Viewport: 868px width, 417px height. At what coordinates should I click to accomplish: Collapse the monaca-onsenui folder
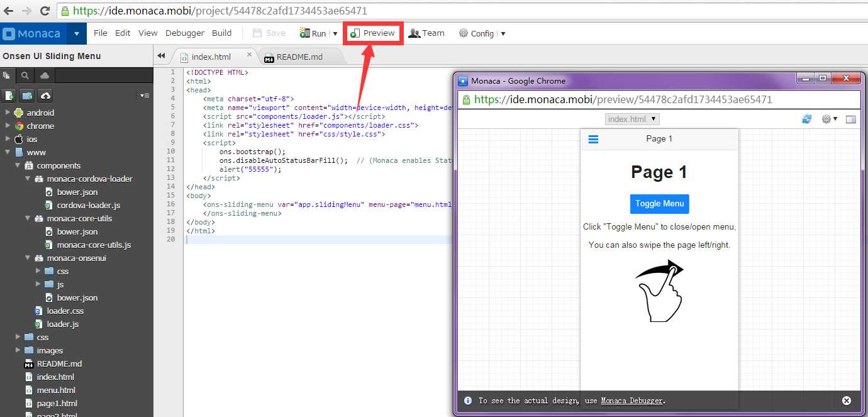point(28,258)
